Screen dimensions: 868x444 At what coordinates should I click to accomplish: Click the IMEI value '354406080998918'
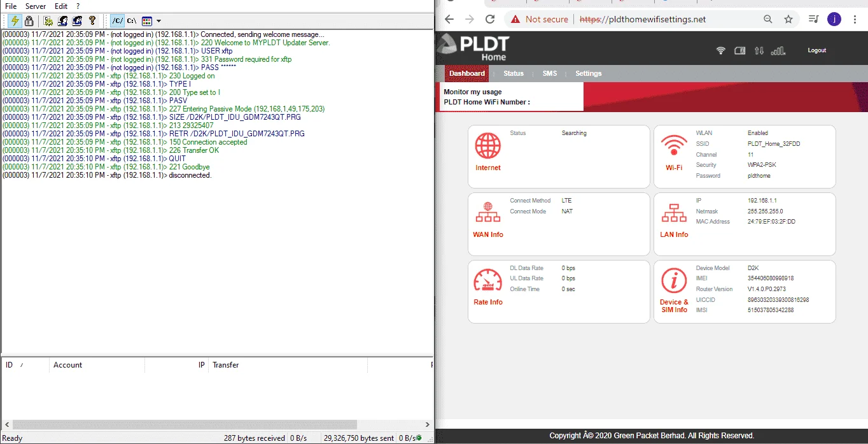coord(771,278)
